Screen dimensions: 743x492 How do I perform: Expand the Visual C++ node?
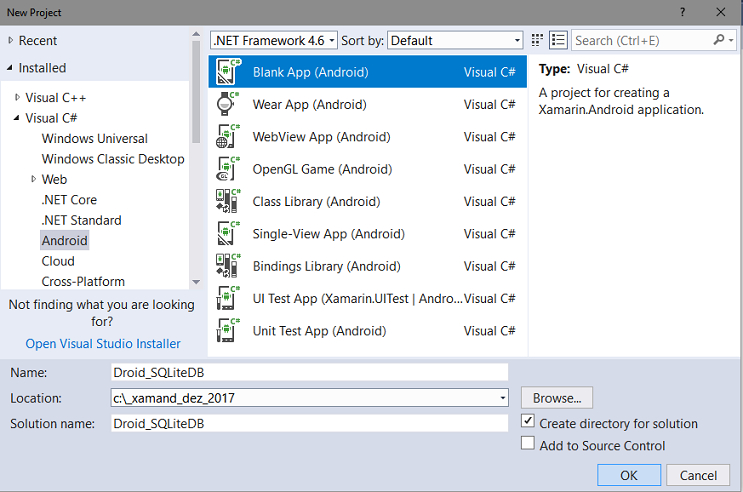coord(18,98)
